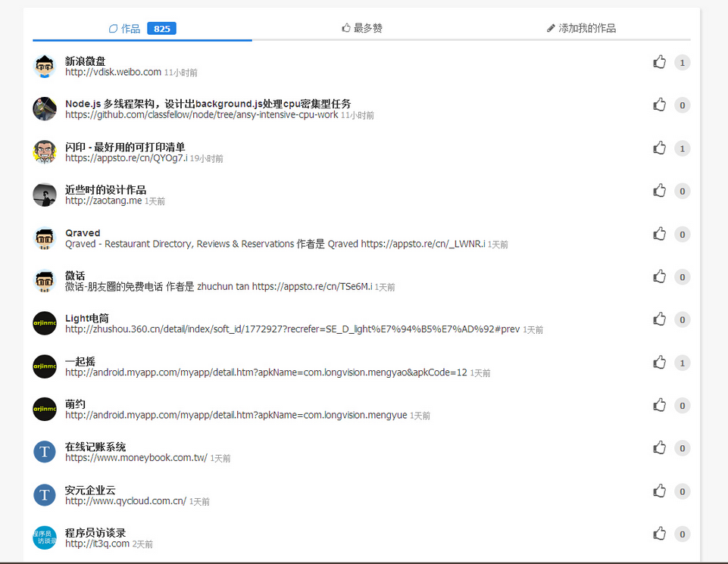This screenshot has height=564, width=728.
Task: Click the zhushou.360.cn URL text
Action: coord(292,329)
